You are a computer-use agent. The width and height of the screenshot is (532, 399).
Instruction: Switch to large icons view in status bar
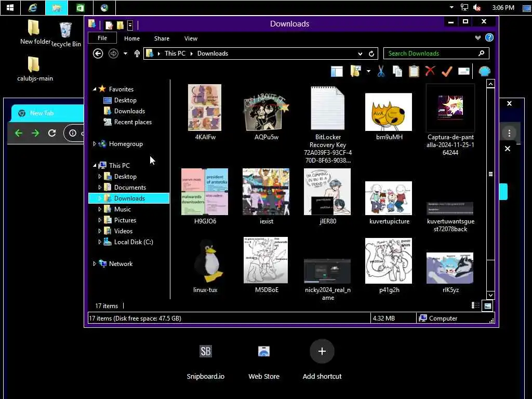[487, 305]
